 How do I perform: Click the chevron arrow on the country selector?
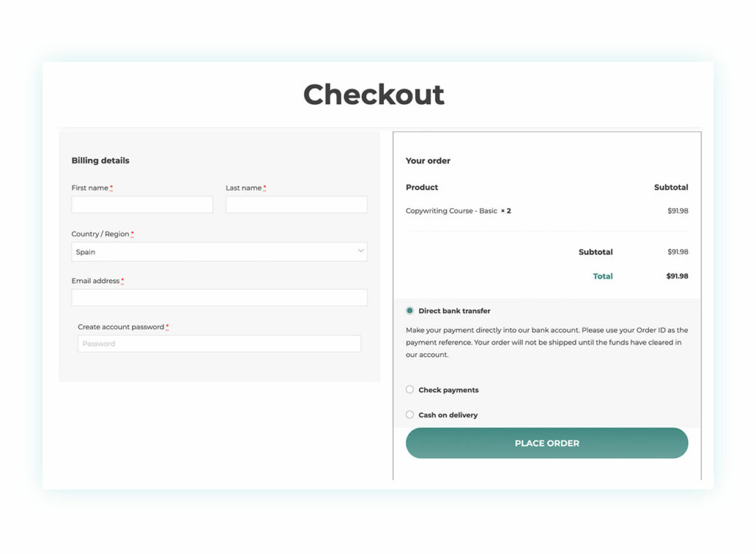pos(362,251)
